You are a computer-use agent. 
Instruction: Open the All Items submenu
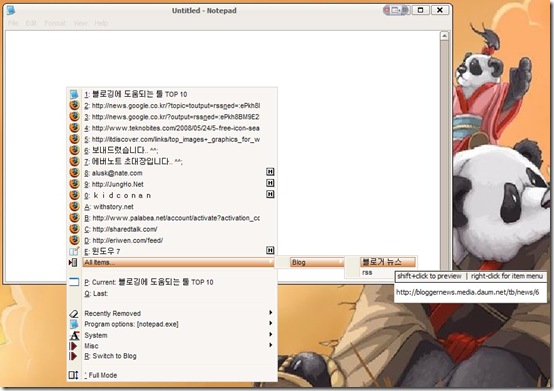[178, 262]
